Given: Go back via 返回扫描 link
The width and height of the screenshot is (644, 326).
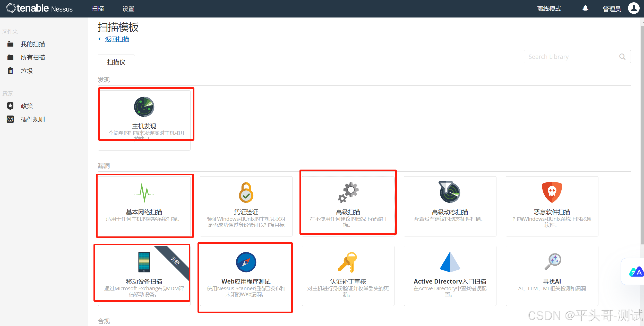Looking at the screenshot, I should pos(117,39).
